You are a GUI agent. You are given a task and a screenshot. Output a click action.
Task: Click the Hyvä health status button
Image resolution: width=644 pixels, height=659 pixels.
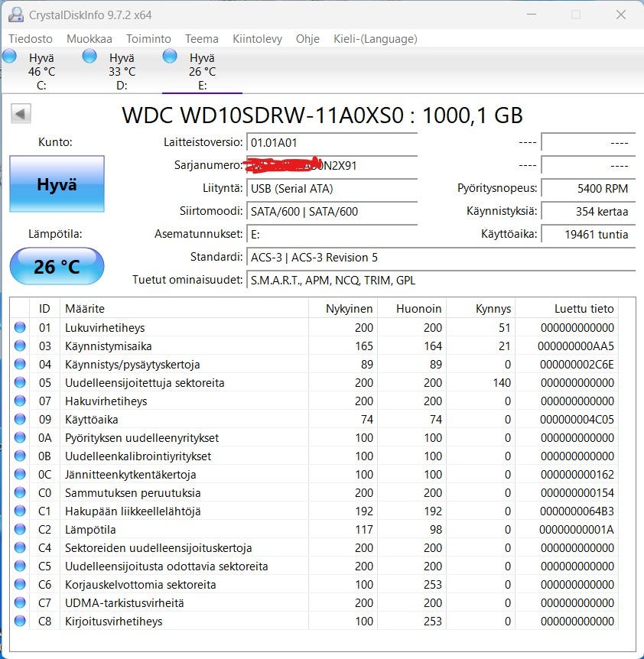57,184
